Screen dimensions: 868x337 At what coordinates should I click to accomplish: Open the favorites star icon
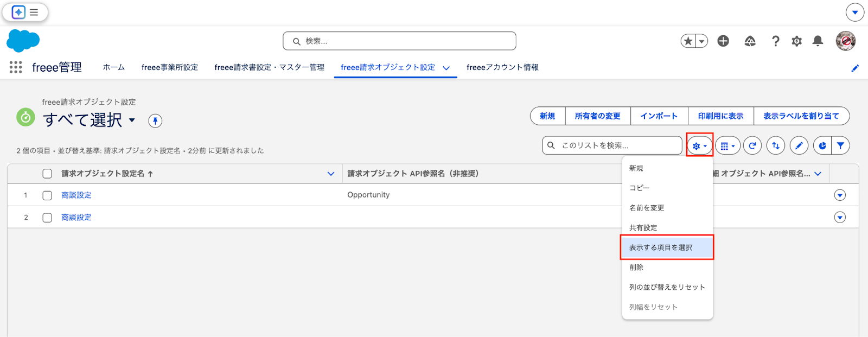coord(688,41)
